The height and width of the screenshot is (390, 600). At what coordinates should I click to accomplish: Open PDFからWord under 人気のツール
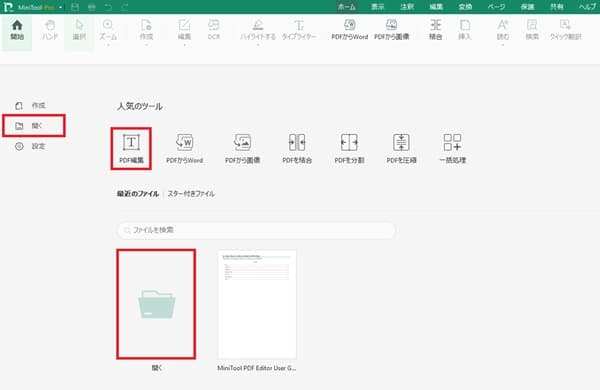point(184,148)
